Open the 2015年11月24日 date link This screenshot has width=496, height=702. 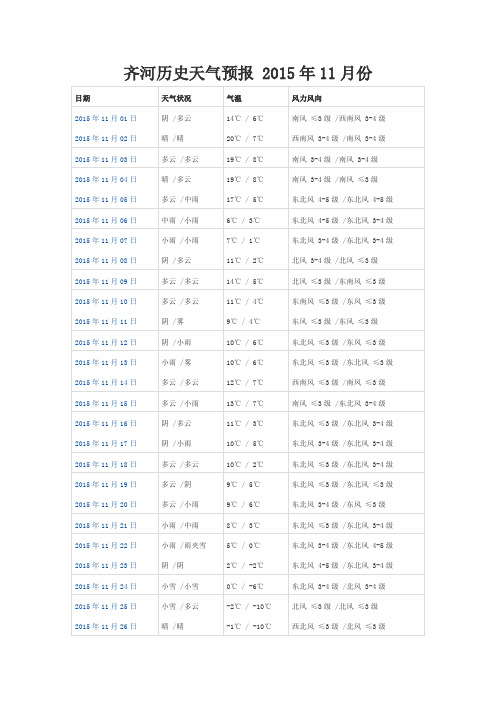(x=106, y=586)
